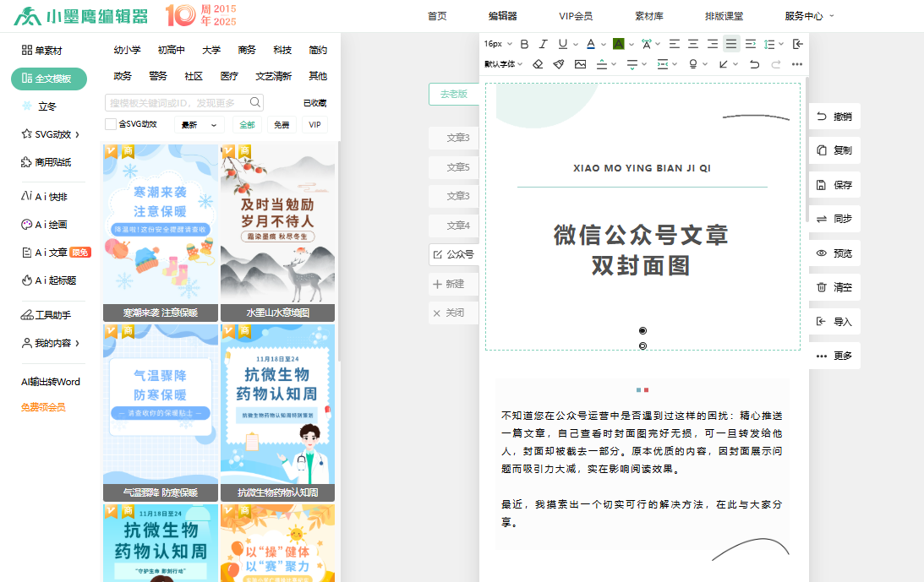Open the 素材库 menu in top navigation
Image resolution: width=924 pixels, height=582 pixels.
pyautogui.click(x=648, y=16)
